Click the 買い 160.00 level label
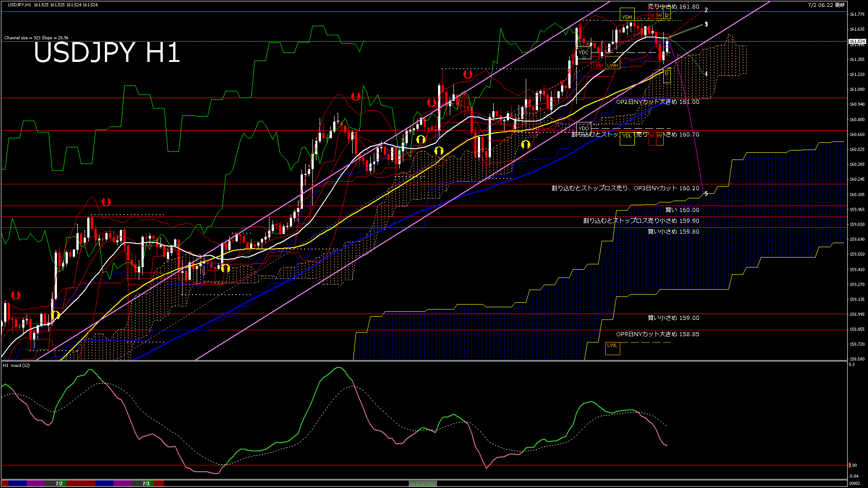Image resolution: width=868 pixels, height=488 pixels. click(x=682, y=210)
